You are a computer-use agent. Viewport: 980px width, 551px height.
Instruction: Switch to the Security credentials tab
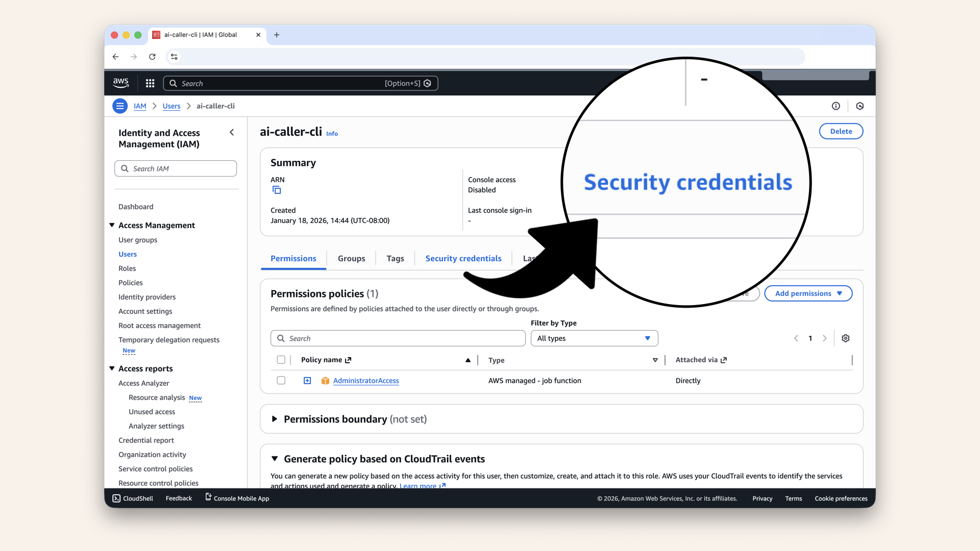pos(463,258)
